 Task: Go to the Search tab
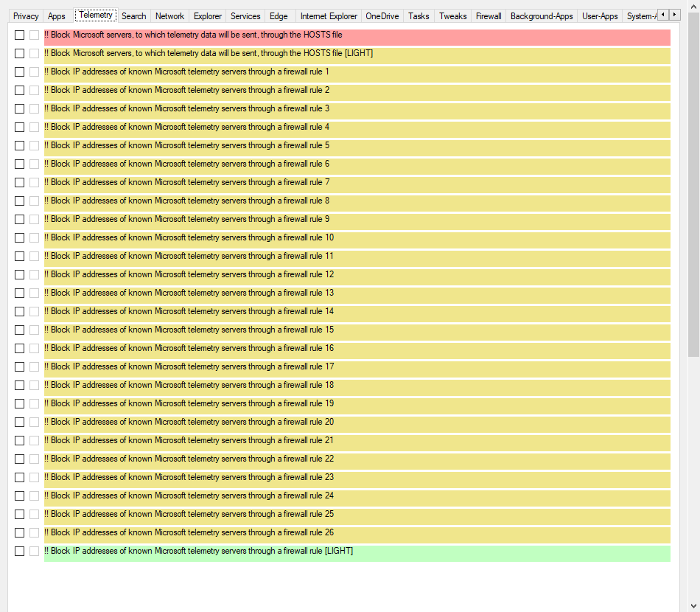(133, 16)
